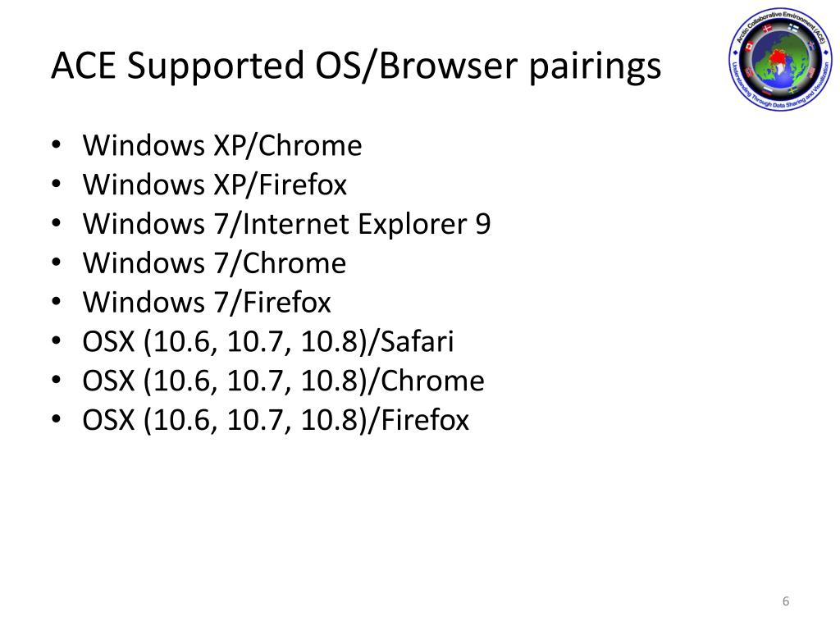Viewport: 840px width, 630px height.
Task: Select the Windows 7/Internet Explorer 9 line
Action: click(x=286, y=224)
